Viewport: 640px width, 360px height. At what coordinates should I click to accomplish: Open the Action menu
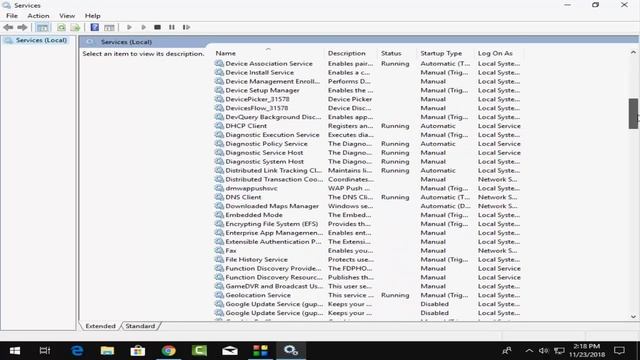pos(38,16)
